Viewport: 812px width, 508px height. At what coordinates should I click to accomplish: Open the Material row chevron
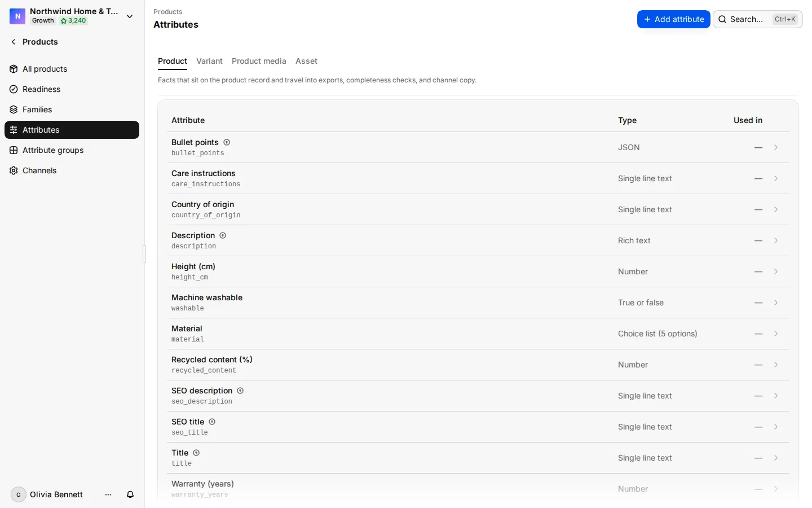click(776, 334)
